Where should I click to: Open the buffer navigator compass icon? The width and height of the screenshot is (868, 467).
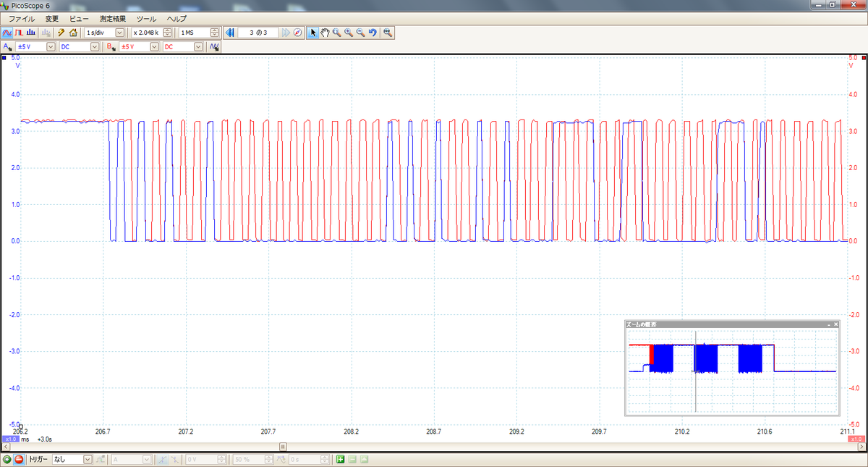[297, 33]
